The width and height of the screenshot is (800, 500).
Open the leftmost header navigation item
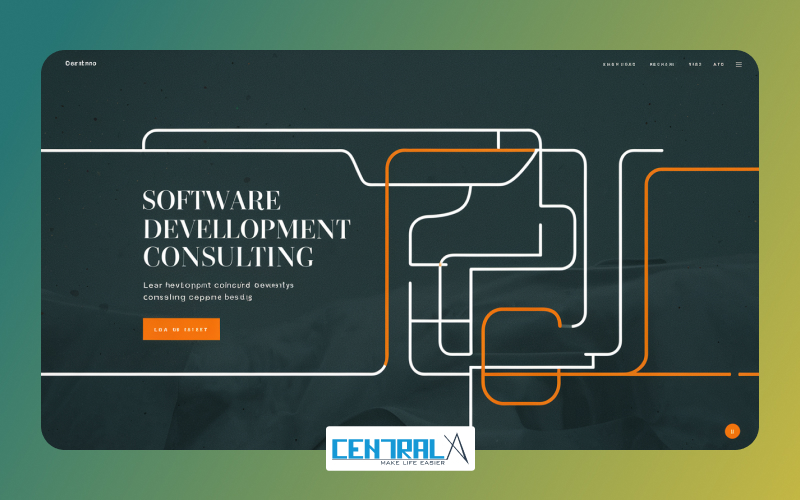pos(619,64)
